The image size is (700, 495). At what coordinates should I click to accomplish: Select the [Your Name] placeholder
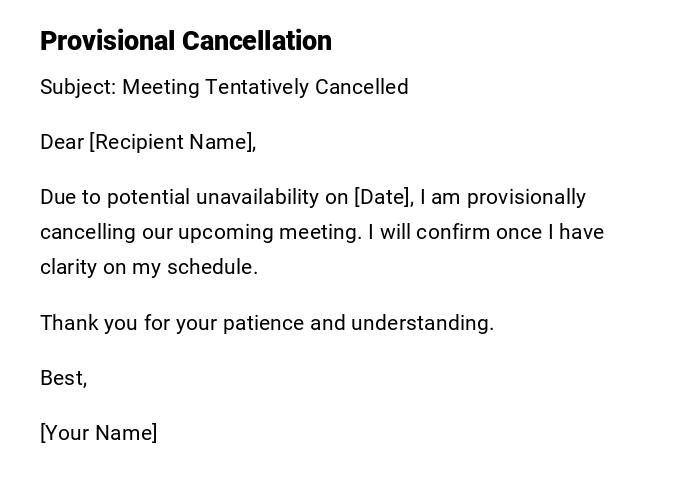pyautogui.click(x=99, y=433)
